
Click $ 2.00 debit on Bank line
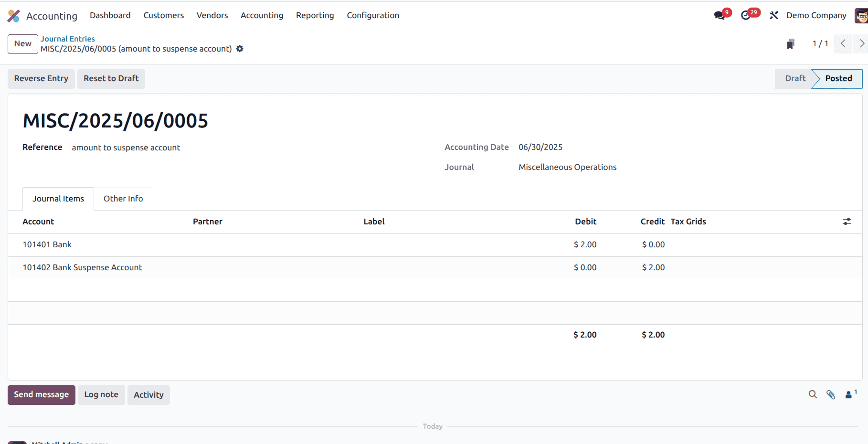(585, 244)
